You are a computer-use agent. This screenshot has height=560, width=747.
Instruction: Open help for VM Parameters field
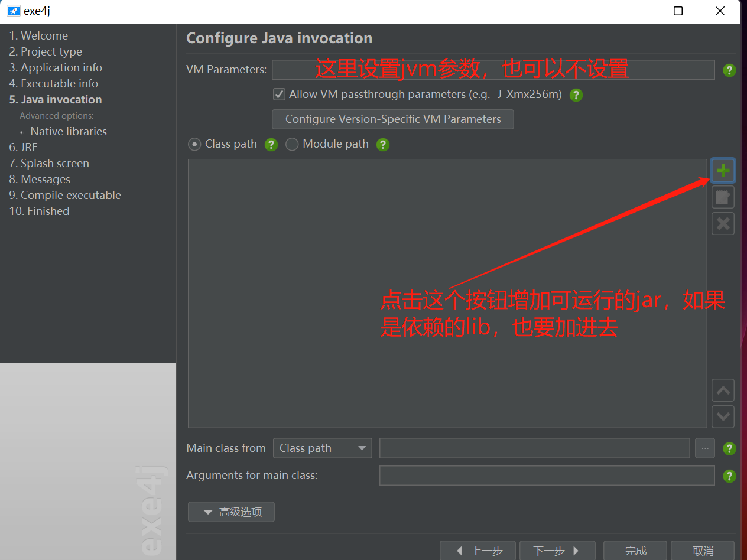click(x=729, y=70)
